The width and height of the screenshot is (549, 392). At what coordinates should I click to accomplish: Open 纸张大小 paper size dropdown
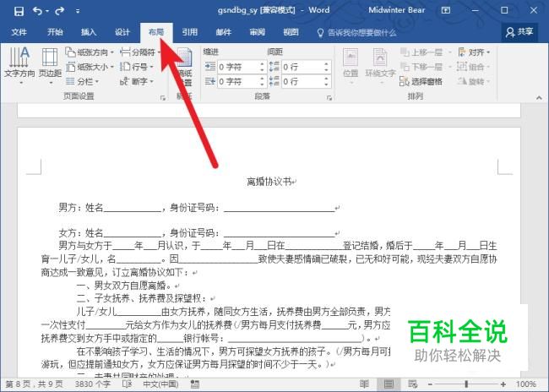coord(90,67)
